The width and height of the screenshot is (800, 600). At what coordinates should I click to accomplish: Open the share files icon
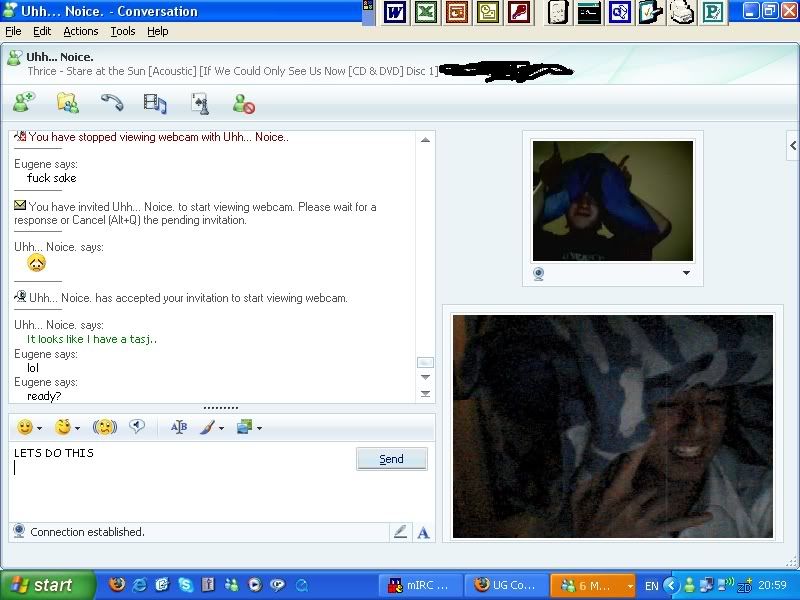coord(68,103)
